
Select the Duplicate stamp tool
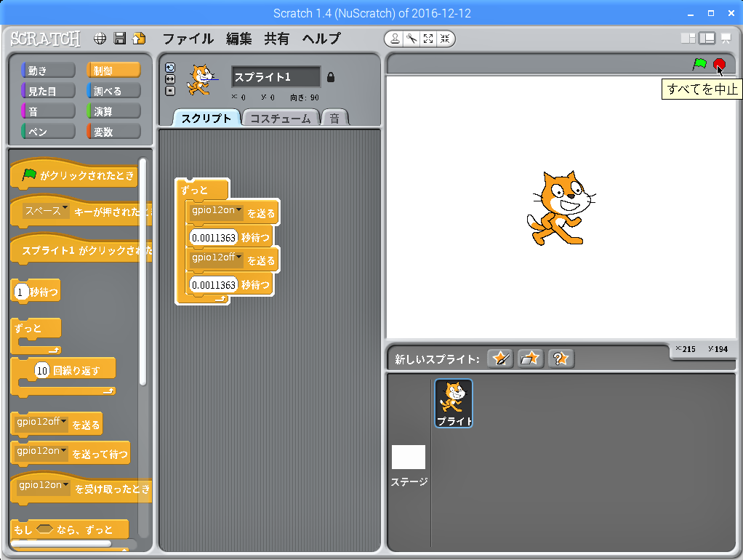[395, 39]
